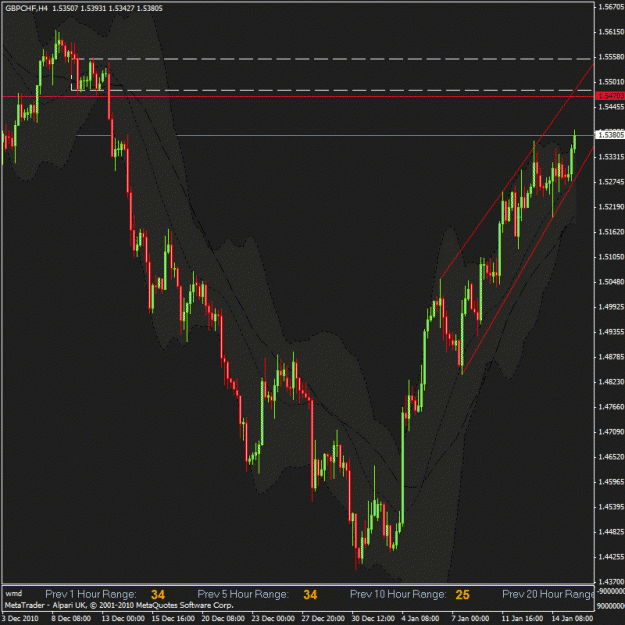Select the lower white dashed horizontal line
625x625 pixels.
point(332,90)
